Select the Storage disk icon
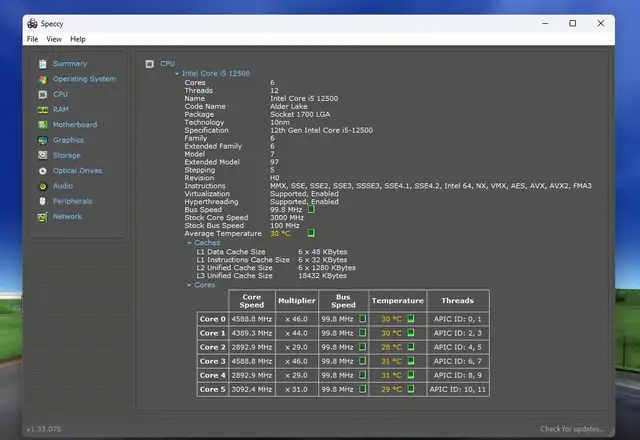This screenshot has height=440, width=640. pyautogui.click(x=43, y=156)
